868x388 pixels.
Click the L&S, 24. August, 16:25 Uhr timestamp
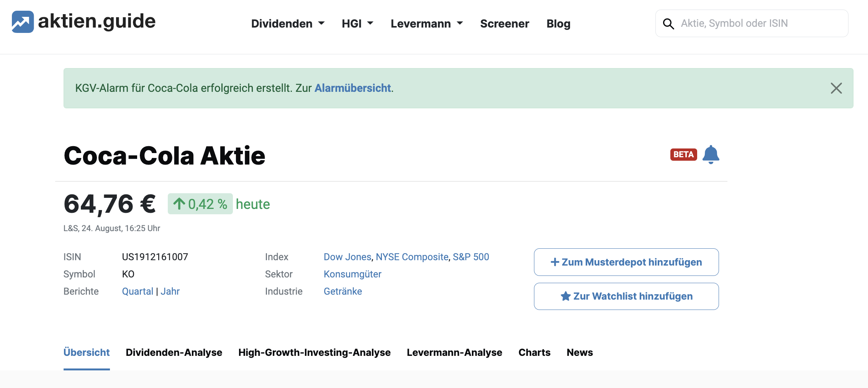coord(112,228)
